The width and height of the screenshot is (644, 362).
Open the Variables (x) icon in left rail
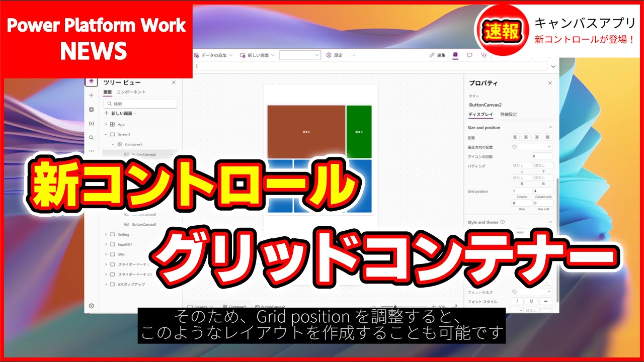pyautogui.click(x=91, y=123)
